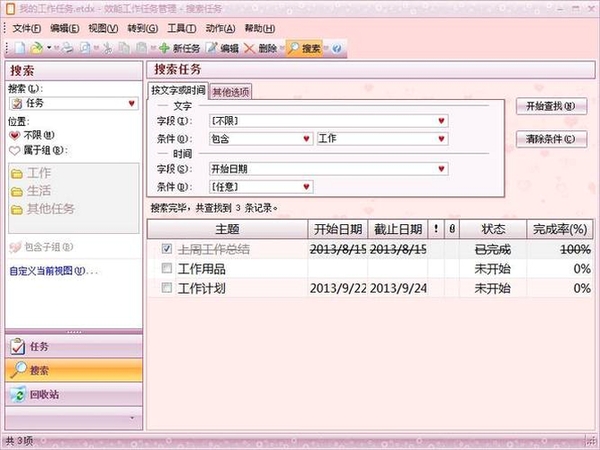This screenshot has width=600, height=450.
Task: Click the red X 删除 icon
Action: click(249, 48)
